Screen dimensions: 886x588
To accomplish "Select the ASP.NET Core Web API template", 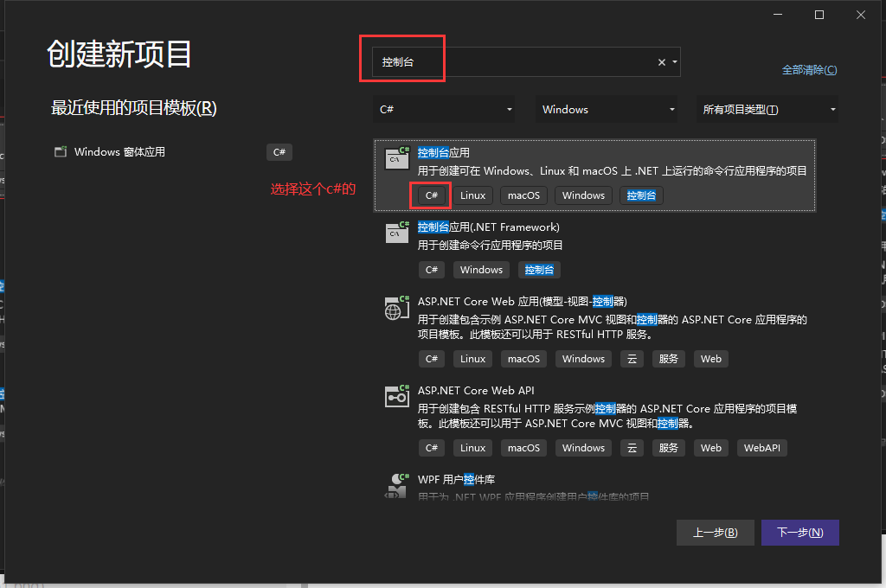I will 476,391.
